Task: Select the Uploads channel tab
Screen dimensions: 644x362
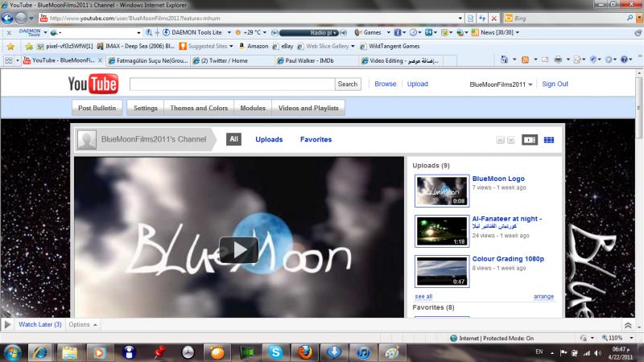Action: [x=269, y=139]
